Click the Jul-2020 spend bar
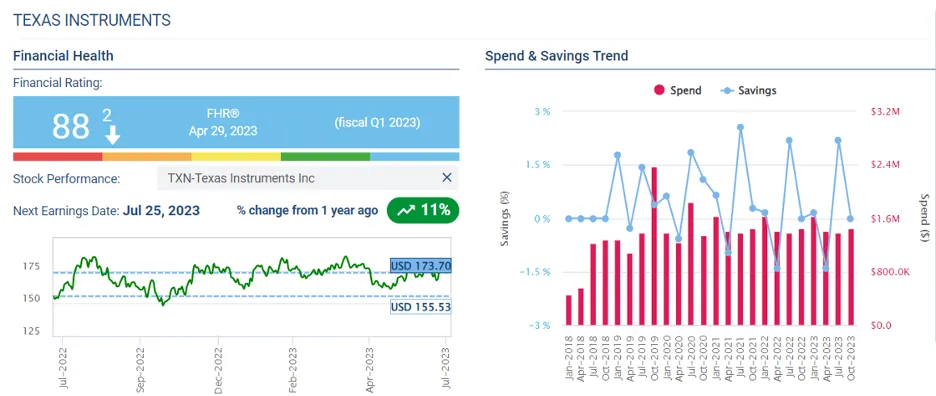Image resolution: width=936 pixels, height=396 pixels. click(691, 264)
